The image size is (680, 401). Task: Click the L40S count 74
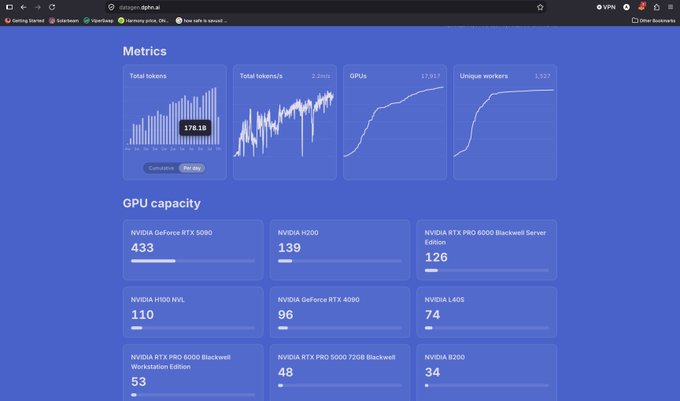(x=432, y=315)
